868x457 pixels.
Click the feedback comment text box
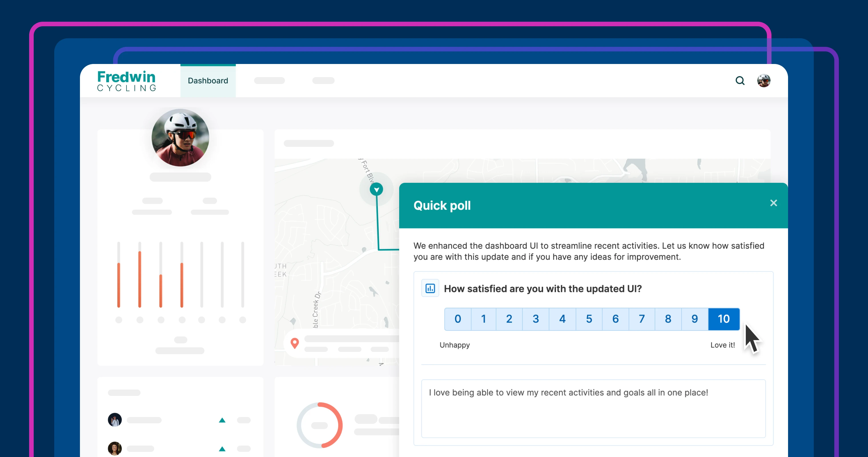[x=593, y=408]
